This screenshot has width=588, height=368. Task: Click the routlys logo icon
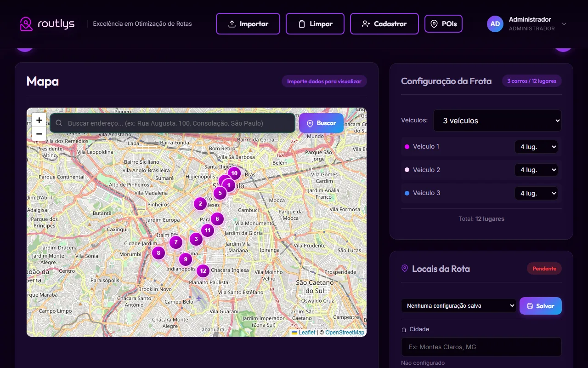pos(26,24)
